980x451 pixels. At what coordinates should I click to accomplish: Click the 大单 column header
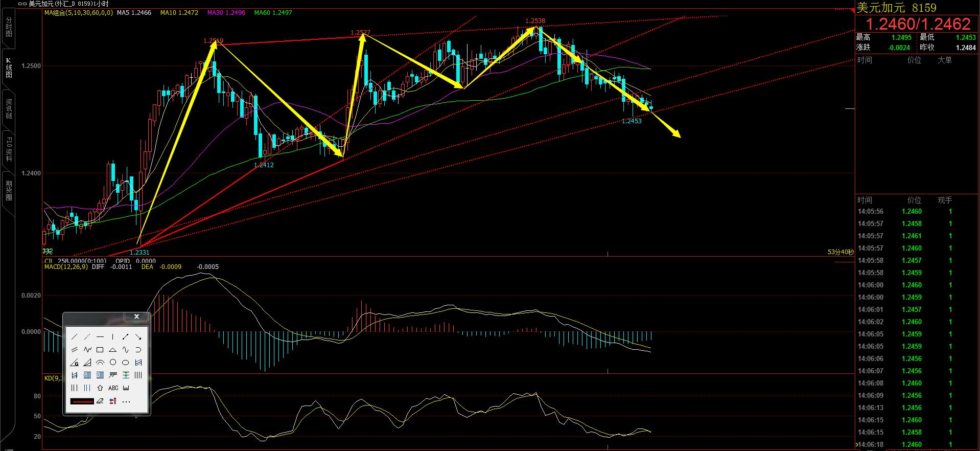pyautogui.click(x=945, y=60)
